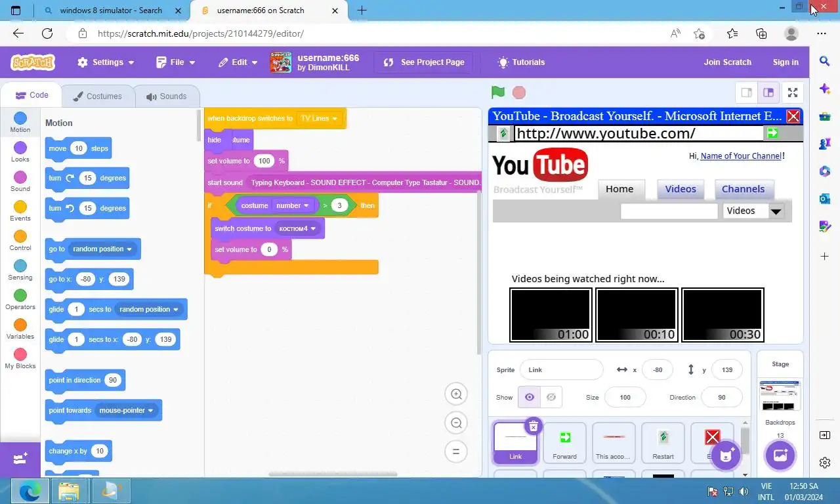Image resolution: width=840 pixels, height=504 pixels.
Task: Click the green flag to run project
Action: coord(498,93)
